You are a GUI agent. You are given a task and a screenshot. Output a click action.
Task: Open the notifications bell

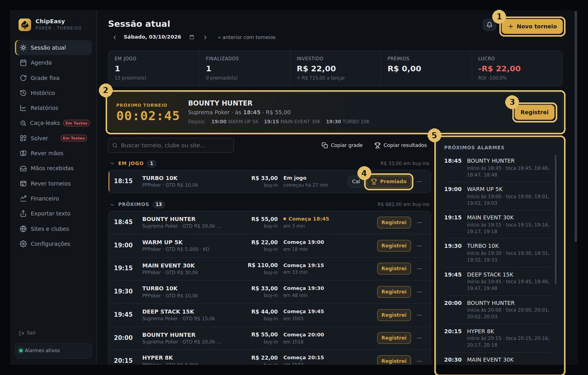tap(489, 25)
